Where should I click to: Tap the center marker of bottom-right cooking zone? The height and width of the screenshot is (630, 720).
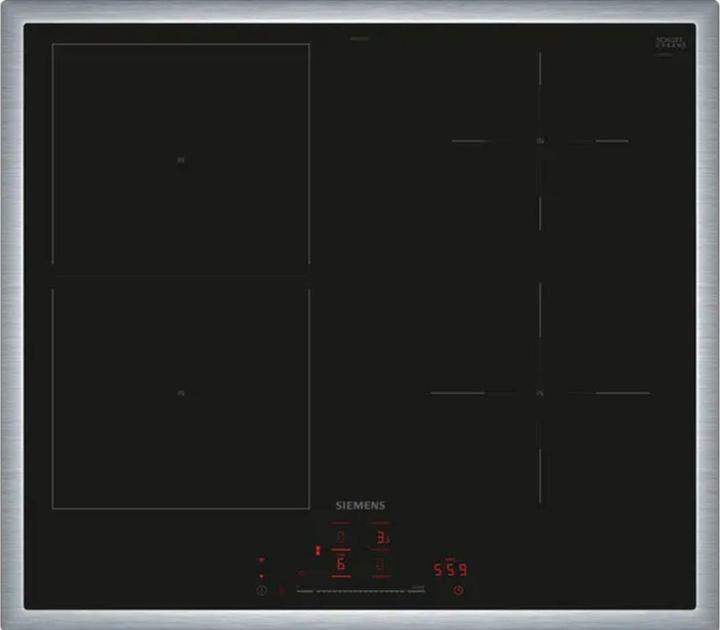(x=540, y=393)
